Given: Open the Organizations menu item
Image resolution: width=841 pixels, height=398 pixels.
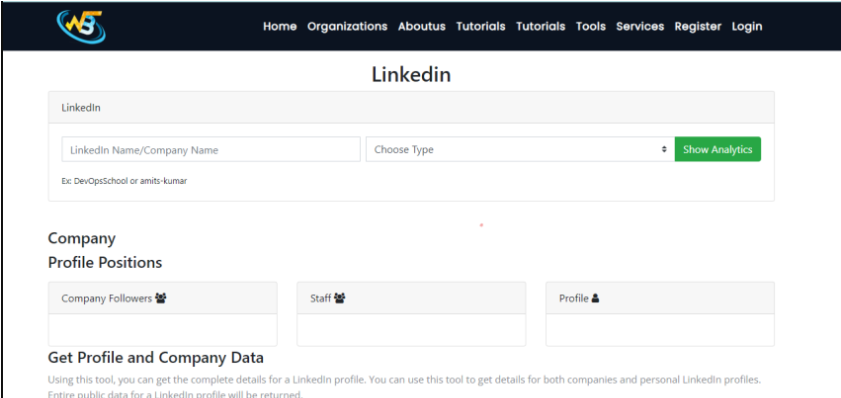Looking at the screenshot, I should 347,26.
